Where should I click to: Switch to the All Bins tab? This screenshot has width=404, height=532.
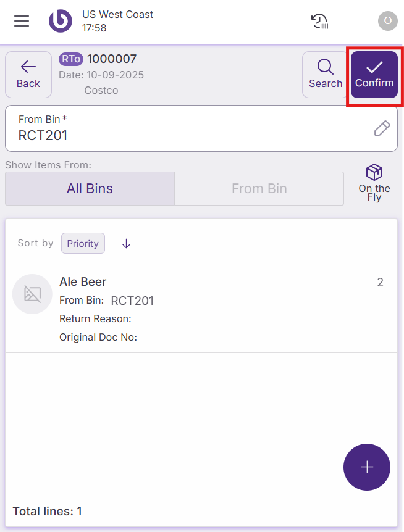coord(90,188)
